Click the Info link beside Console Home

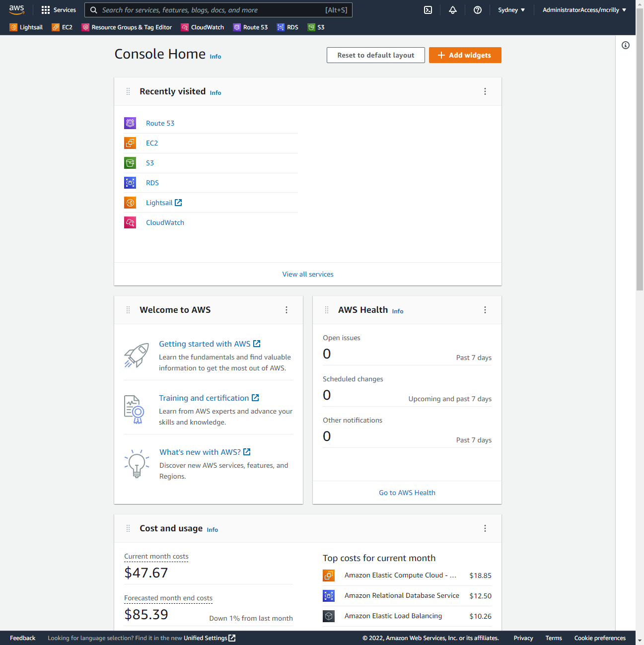pos(215,57)
